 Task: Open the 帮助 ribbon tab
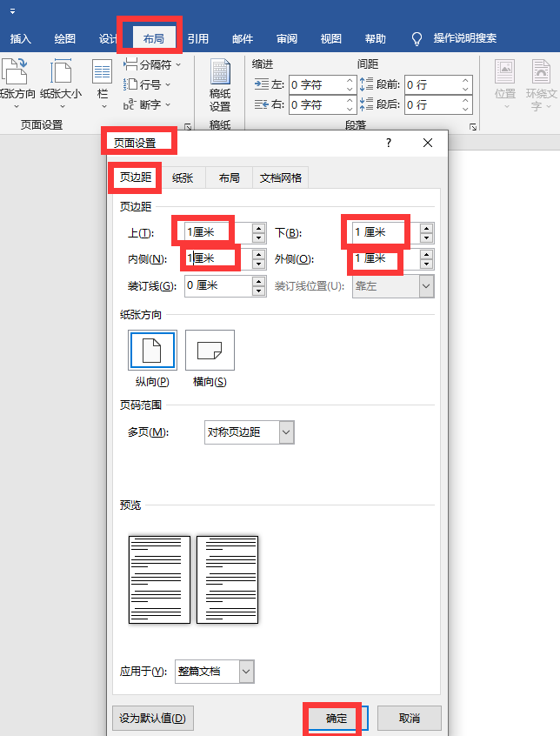[x=375, y=38]
